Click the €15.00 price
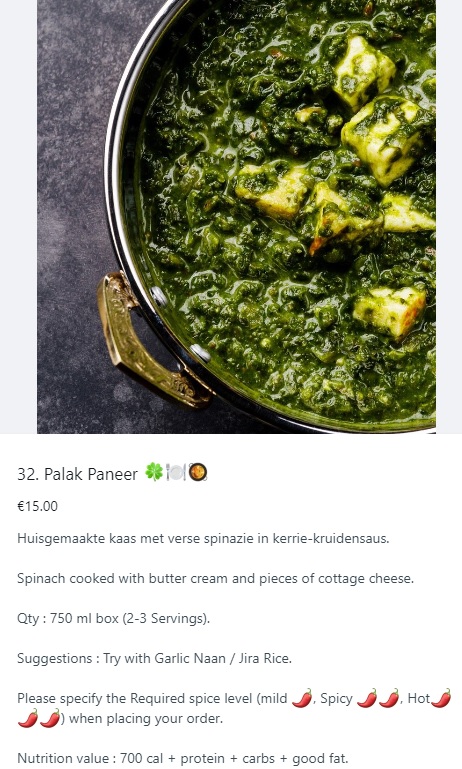Viewport: 462px width, 769px height. click(37, 506)
